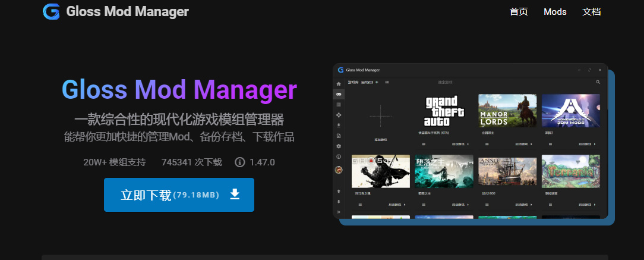Image resolution: width=644 pixels, height=260 pixels.
Task: Open the 文档 navigation link
Action: 592,12
